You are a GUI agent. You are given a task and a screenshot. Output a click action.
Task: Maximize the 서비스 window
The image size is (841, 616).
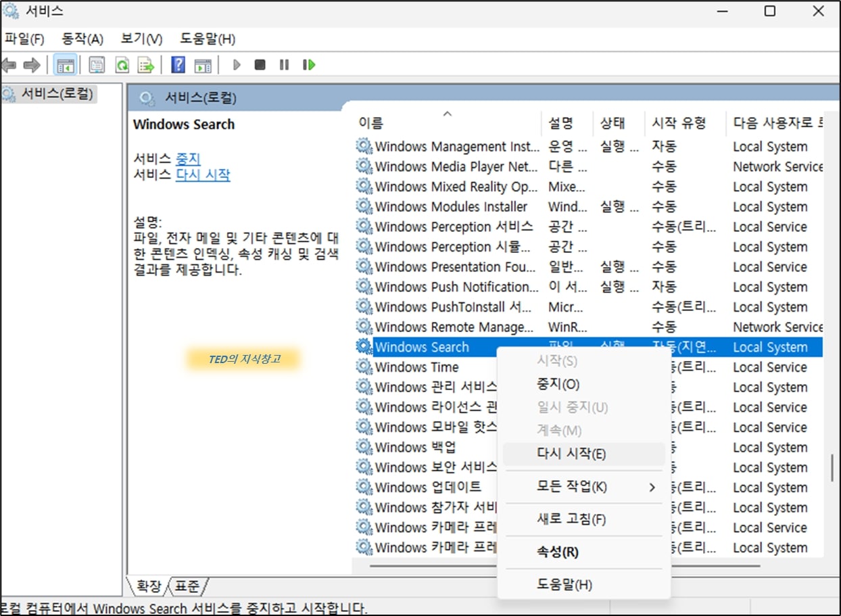(x=769, y=11)
